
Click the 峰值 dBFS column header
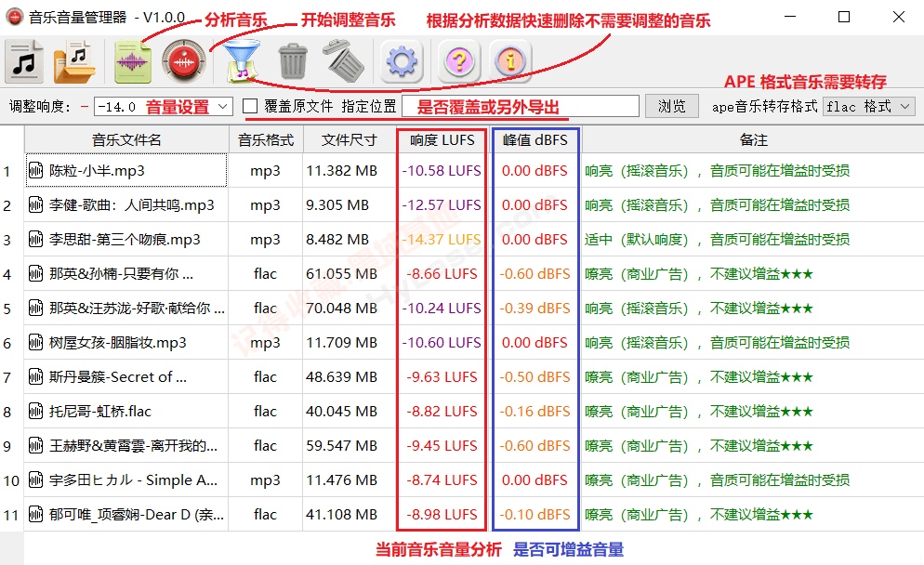(x=535, y=140)
